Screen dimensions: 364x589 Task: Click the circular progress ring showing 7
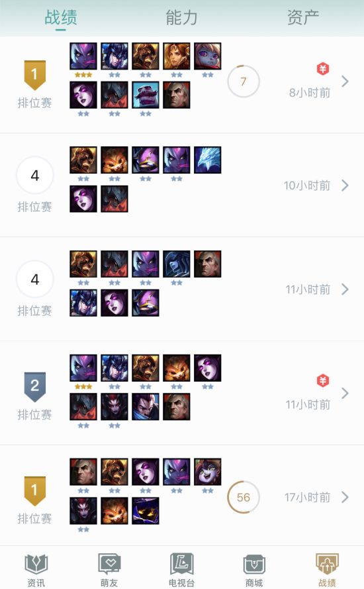[243, 81]
